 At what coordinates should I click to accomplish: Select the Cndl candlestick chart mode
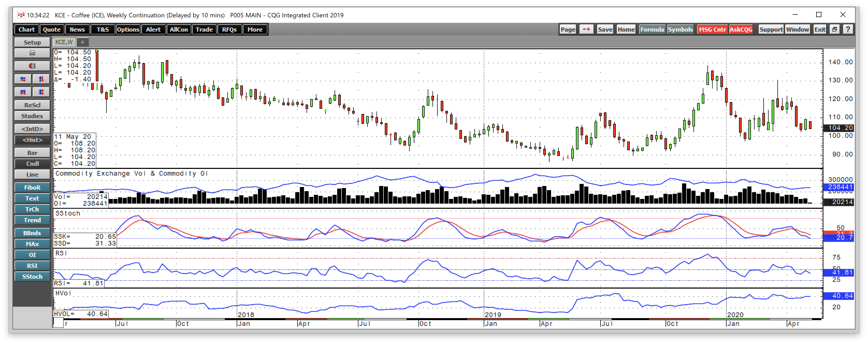click(x=32, y=164)
